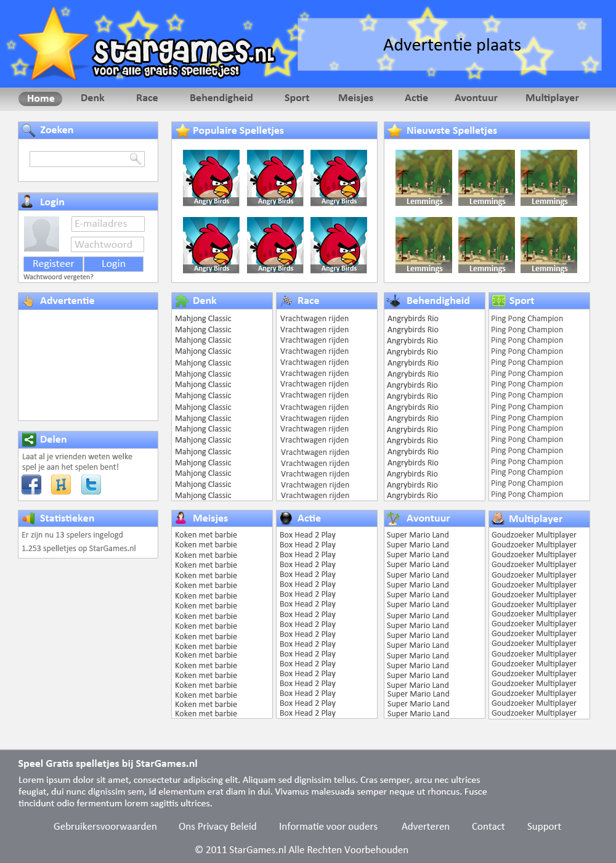The width and height of the screenshot is (616, 863).
Task: Focus the Wachtwoord field
Action: (108, 245)
